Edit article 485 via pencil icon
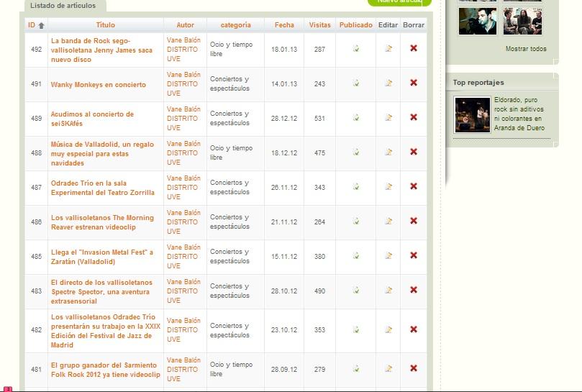The height and width of the screenshot is (392, 582). (388, 255)
